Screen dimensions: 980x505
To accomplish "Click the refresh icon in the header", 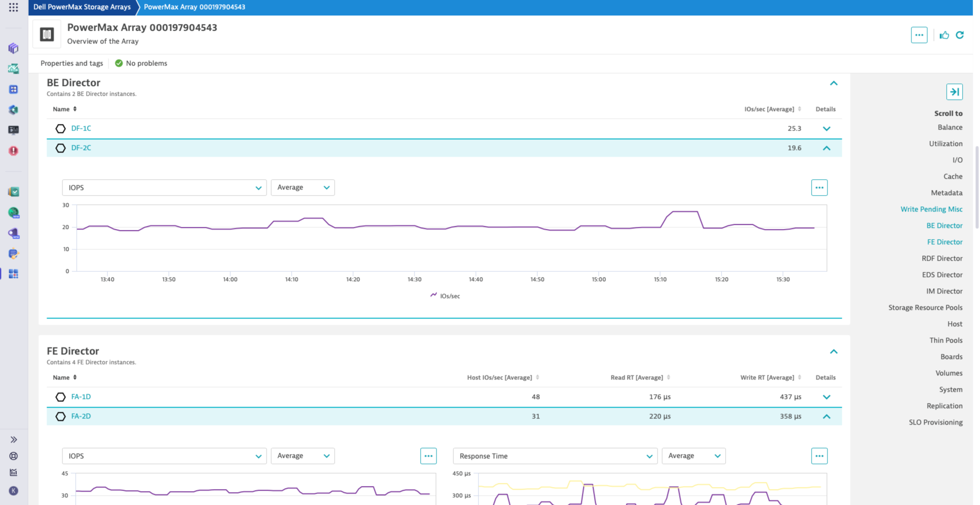I will tap(960, 35).
